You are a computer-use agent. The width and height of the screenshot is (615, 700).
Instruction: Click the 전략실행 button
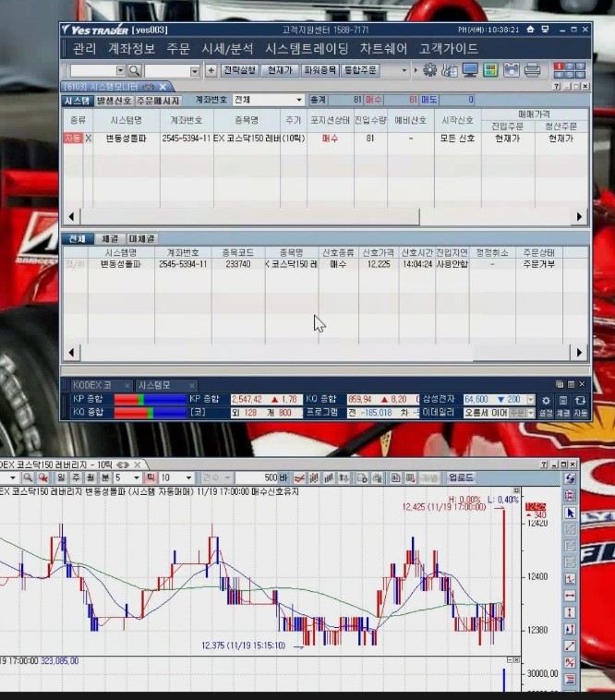coord(238,70)
